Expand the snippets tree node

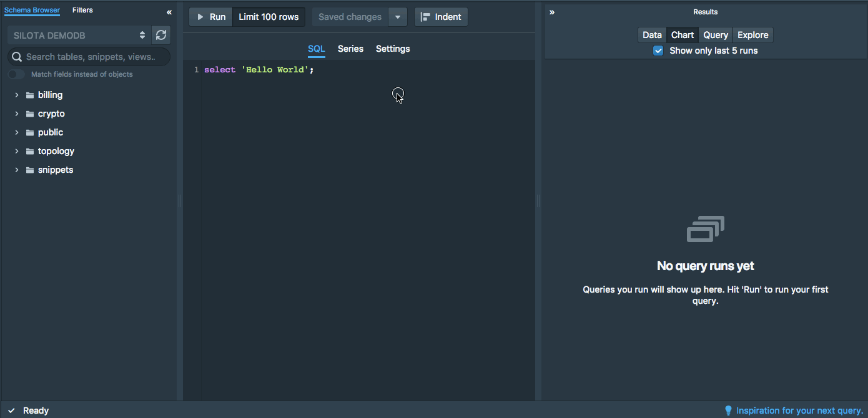click(17, 170)
